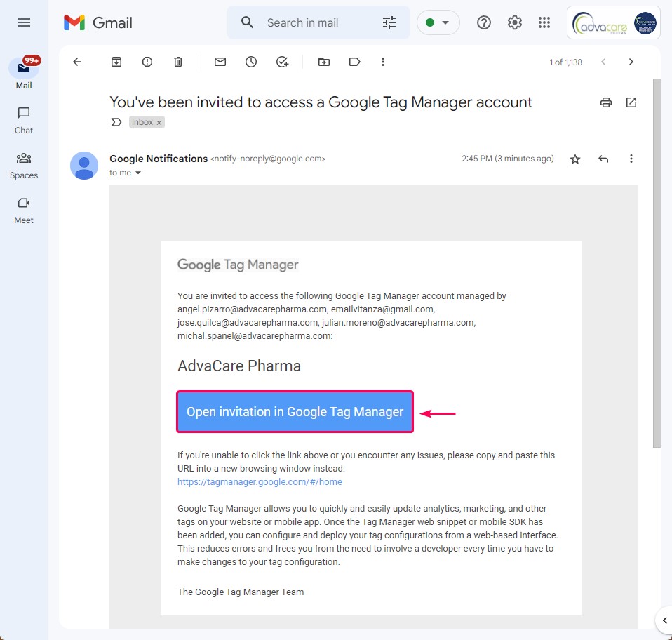This screenshot has width=672, height=640.
Task: Switch to Chat in sidebar
Action: (x=24, y=121)
